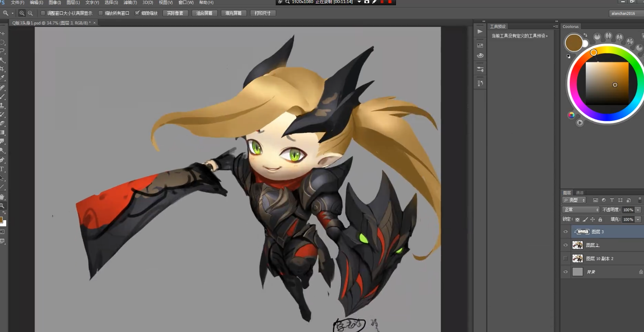Select the Hand tool
Viewport: 644px width, 332px height.
coord(2,197)
